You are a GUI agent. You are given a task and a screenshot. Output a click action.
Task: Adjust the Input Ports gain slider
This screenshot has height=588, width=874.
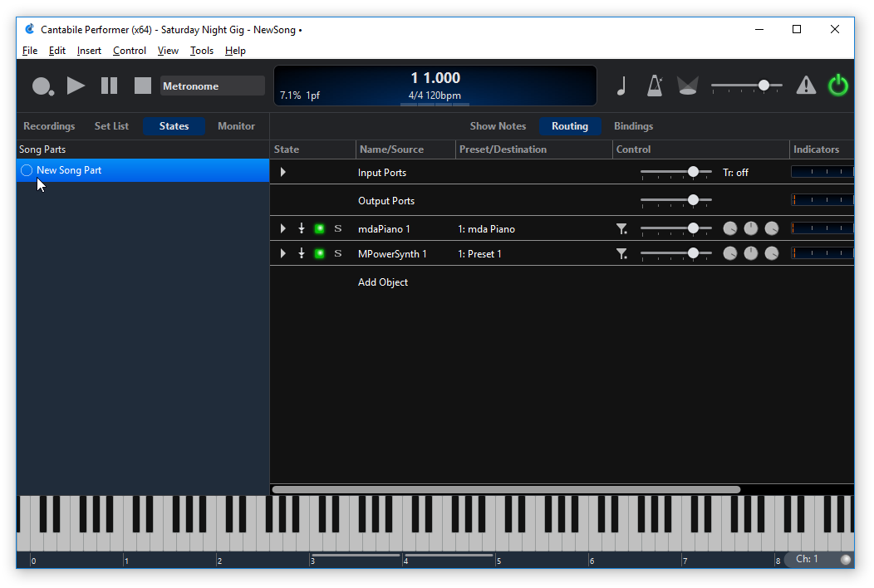point(676,172)
